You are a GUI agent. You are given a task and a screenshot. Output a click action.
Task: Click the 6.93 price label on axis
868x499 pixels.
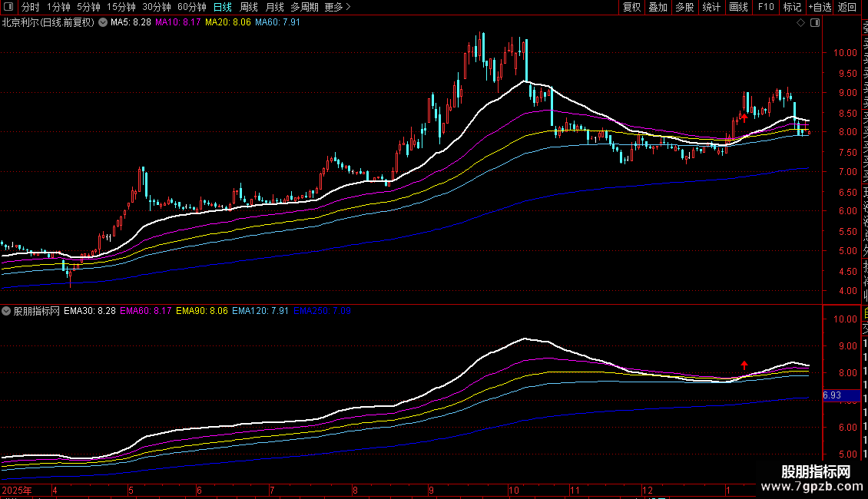point(833,395)
